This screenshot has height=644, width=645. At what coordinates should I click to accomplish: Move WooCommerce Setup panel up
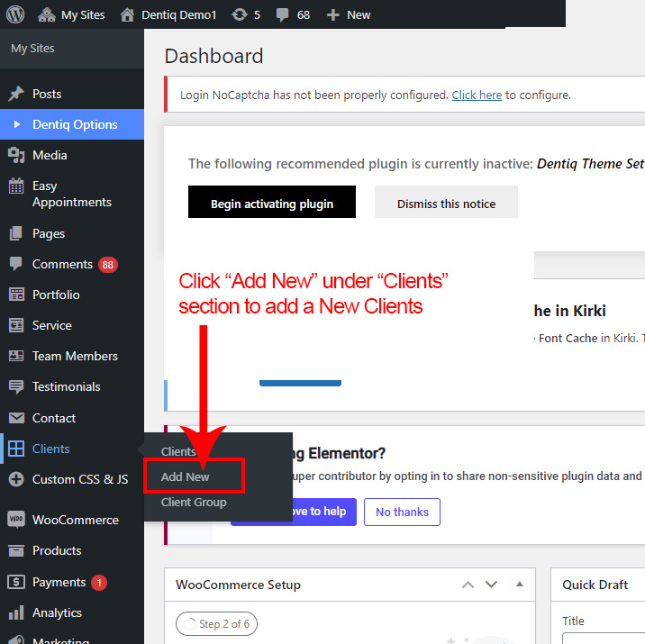pyautogui.click(x=468, y=585)
